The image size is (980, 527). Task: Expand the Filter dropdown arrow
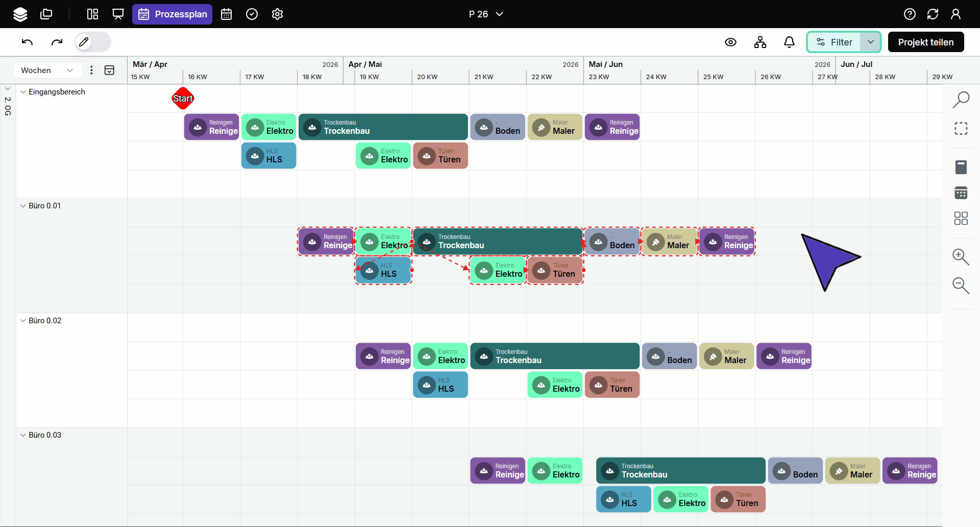tap(870, 42)
